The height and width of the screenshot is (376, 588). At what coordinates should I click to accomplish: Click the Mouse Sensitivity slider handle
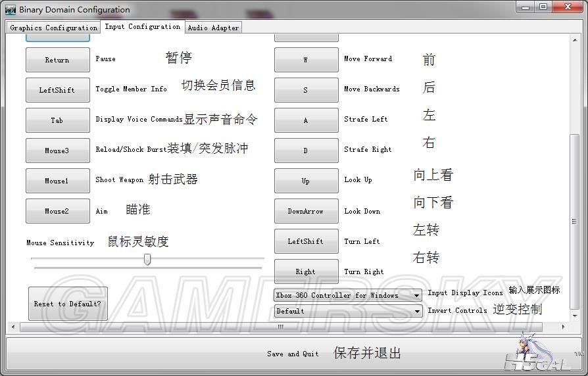coord(147,260)
